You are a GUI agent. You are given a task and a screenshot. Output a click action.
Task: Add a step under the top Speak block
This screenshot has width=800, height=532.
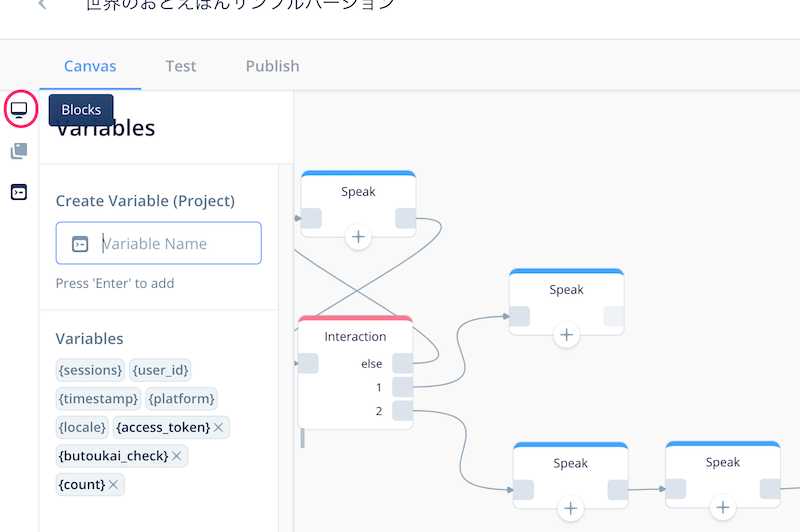(358, 237)
